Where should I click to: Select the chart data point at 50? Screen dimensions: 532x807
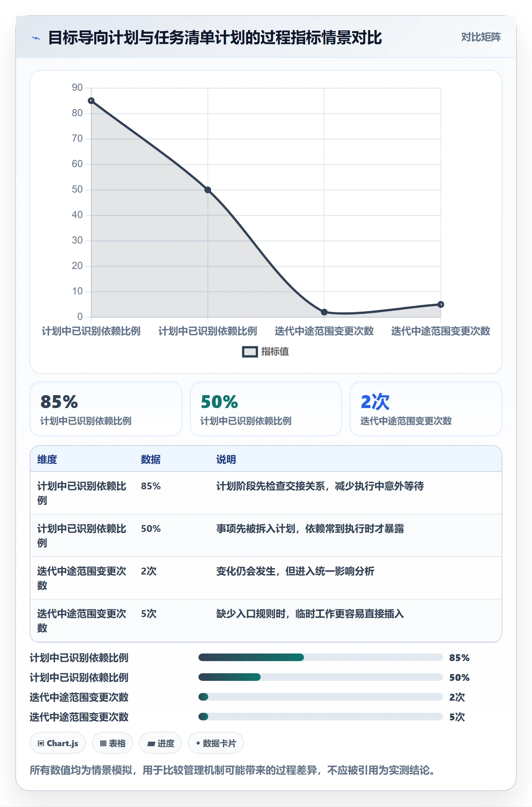[x=208, y=190]
